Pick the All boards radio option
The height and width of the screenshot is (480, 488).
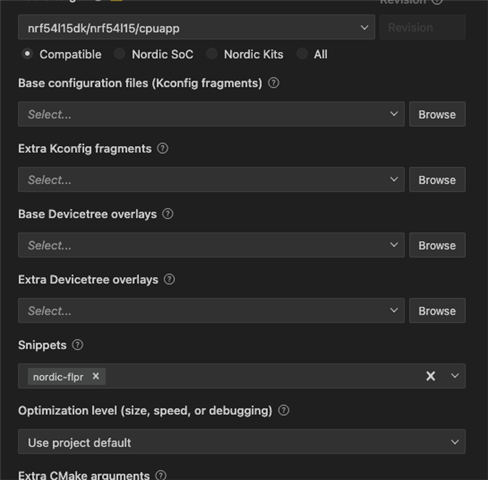[x=302, y=54]
